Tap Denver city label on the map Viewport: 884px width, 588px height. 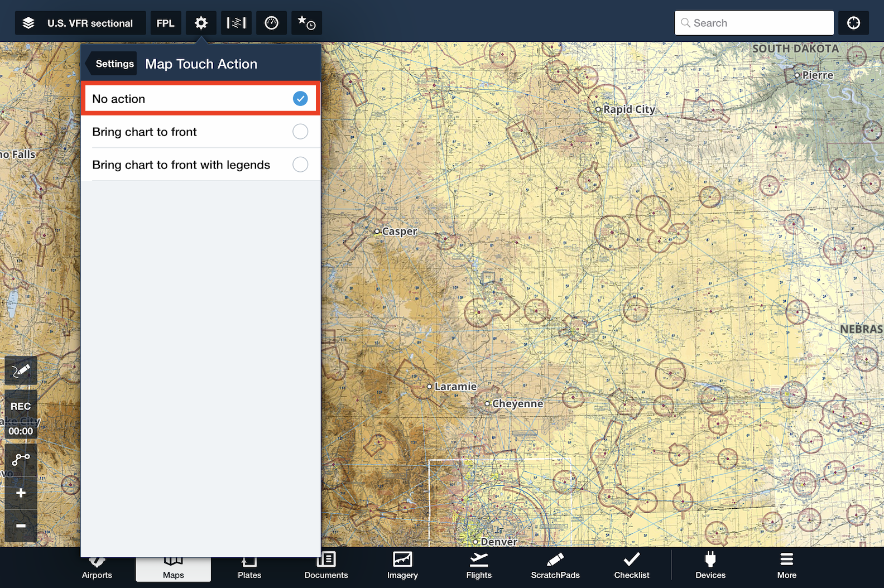(x=499, y=541)
